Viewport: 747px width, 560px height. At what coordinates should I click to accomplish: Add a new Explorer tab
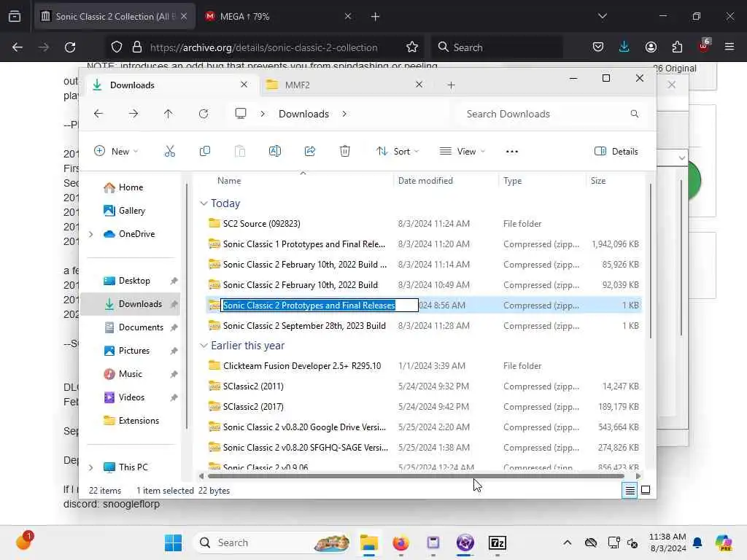pos(451,85)
